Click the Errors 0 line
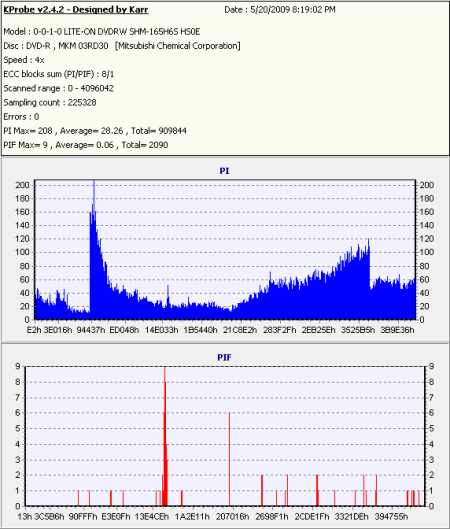 point(21,117)
